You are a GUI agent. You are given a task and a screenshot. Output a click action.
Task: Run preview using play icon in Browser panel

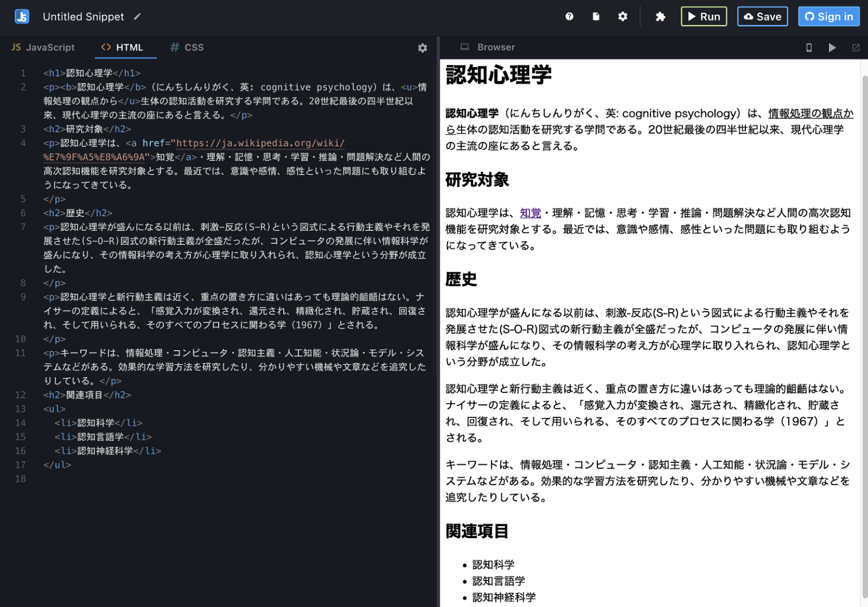click(x=832, y=47)
